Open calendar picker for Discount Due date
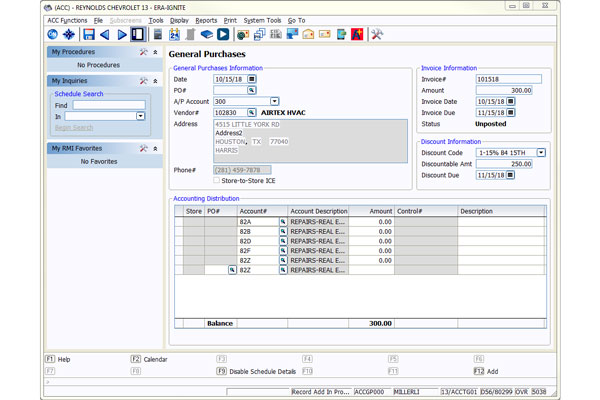 pyautogui.click(x=511, y=175)
